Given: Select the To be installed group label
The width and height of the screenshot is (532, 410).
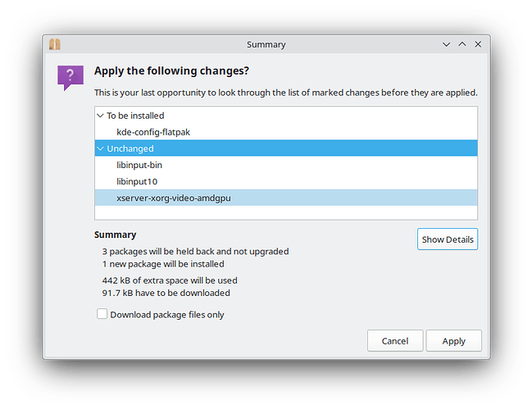Looking at the screenshot, I should pos(135,116).
